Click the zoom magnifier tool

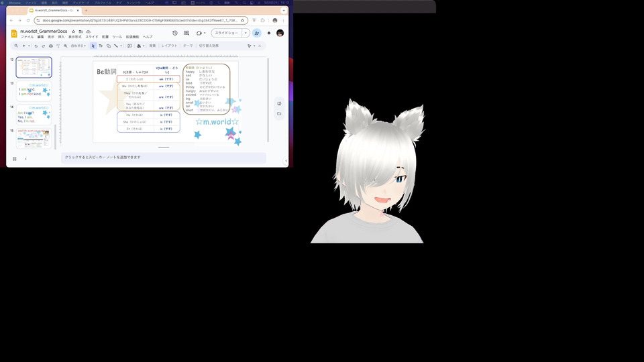[x=66, y=46]
